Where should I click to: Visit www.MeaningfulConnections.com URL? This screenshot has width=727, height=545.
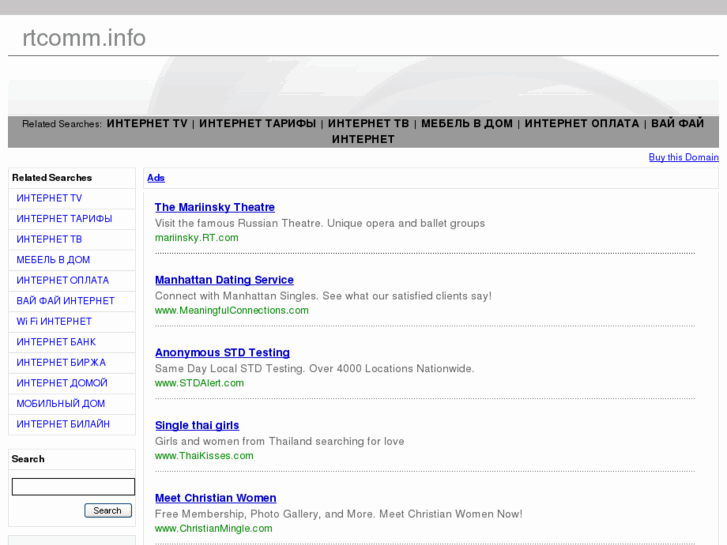(x=232, y=310)
